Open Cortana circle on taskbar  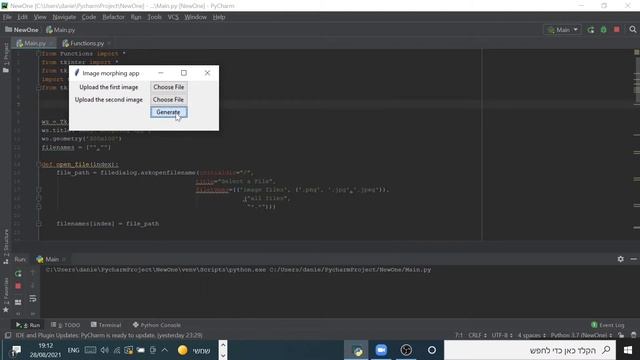click(x=431, y=350)
